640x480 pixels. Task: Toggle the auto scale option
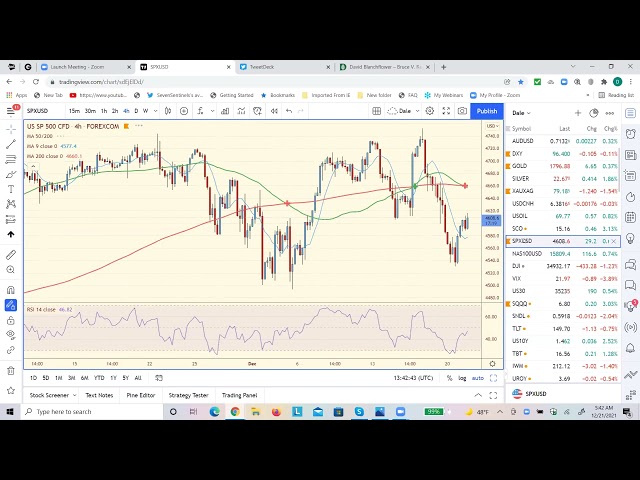pyautogui.click(x=478, y=378)
